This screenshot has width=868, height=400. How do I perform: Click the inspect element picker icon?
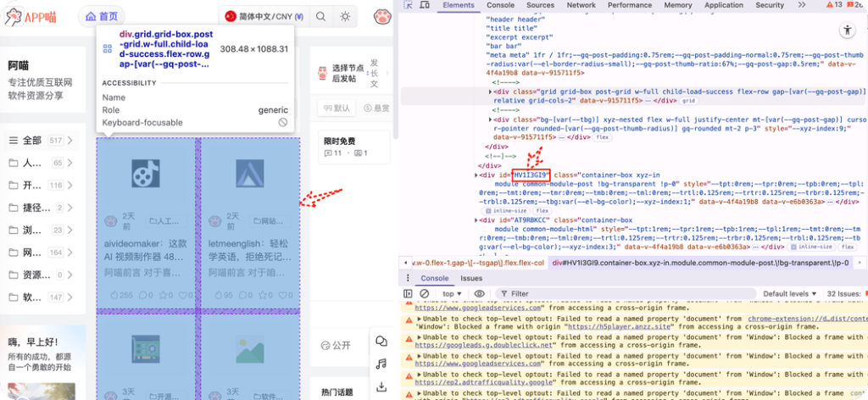click(x=409, y=5)
